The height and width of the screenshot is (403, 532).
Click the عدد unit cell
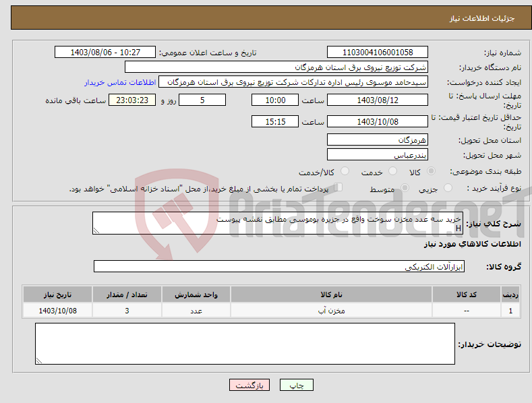(196, 311)
